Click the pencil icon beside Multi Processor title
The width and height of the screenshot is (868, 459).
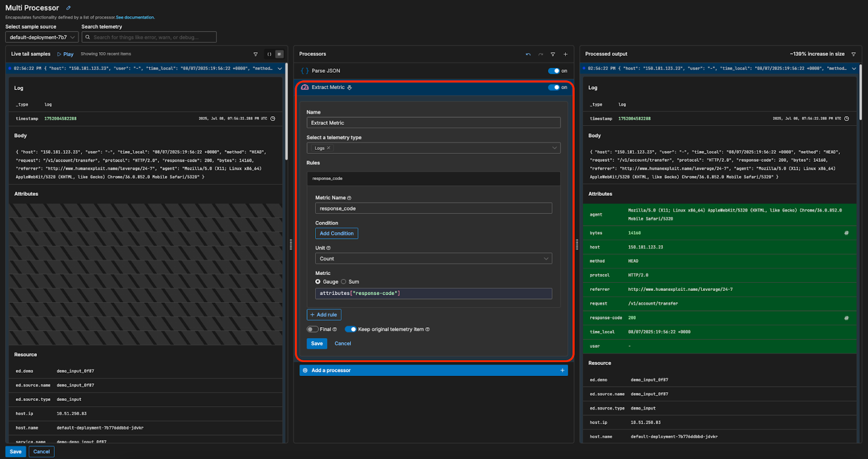click(68, 8)
